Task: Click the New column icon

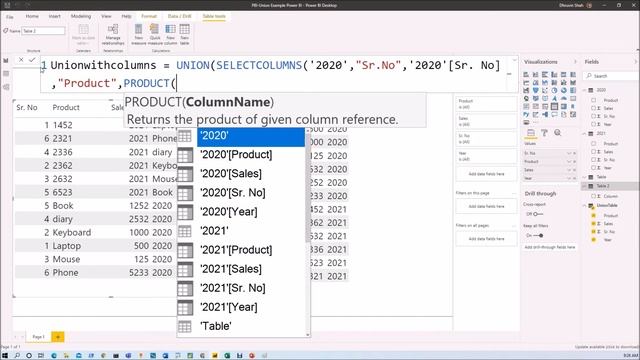Action: (x=170, y=29)
